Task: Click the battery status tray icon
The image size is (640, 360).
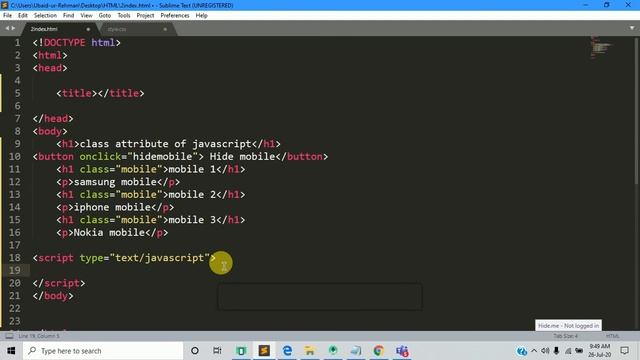Action: tap(579, 351)
